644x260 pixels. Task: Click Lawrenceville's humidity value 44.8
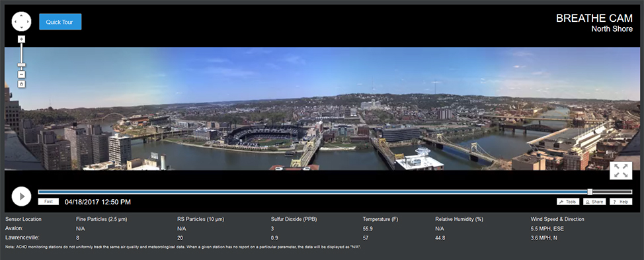(440, 238)
